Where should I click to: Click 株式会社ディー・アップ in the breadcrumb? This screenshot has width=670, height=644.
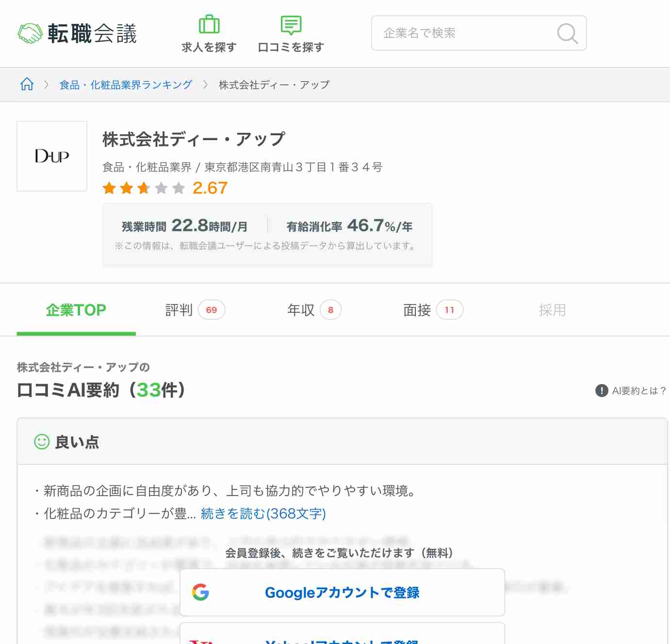[274, 83]
